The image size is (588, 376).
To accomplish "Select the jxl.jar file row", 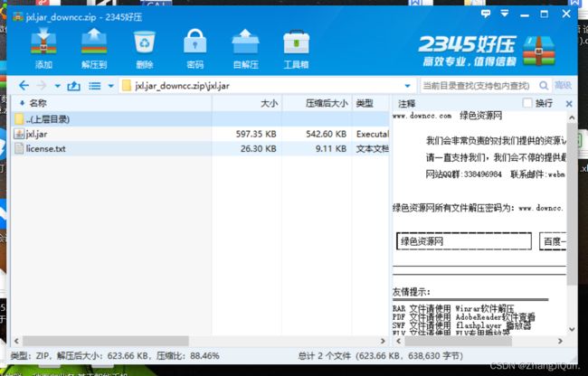I will point(200,134).
